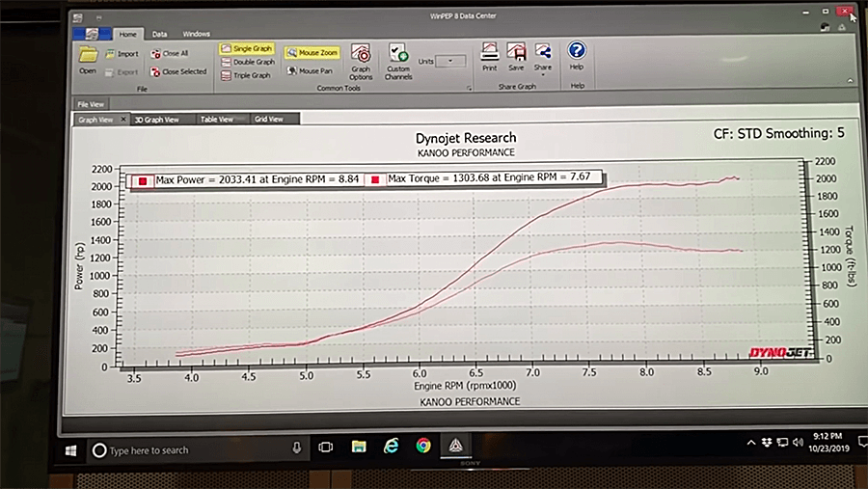Expand the Share dropdown arrow
868x489 pixels.
pos(542,75)
